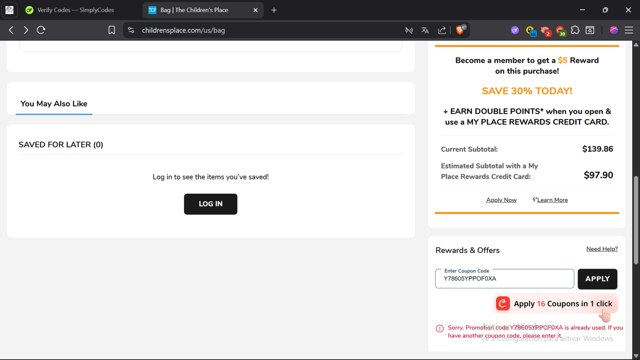The height and width of the screenshot is (360, 640).
Task: Share this page via share icon
Action: pyautogui.click(x=442, y=30)
